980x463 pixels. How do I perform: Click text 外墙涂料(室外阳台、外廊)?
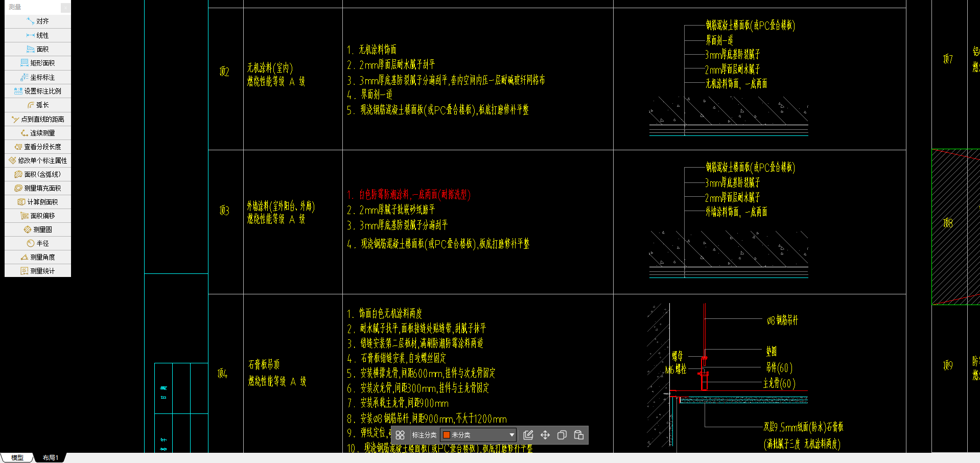(281, 206)
